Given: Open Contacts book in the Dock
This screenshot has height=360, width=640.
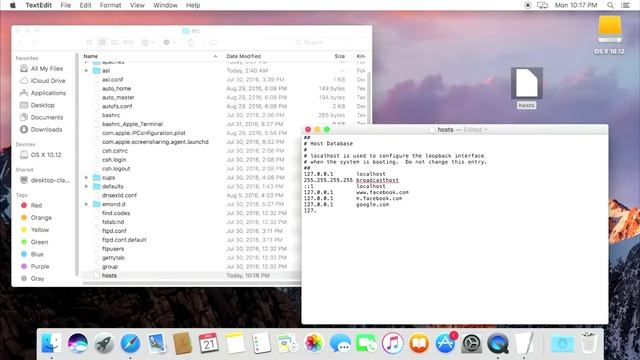Looking at the screenshot, I should 182,343.
